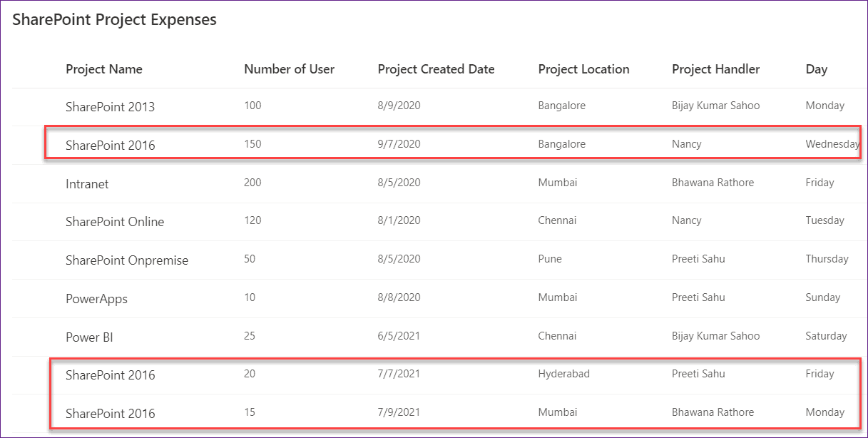Click the SharePoint 2016 Hyderabad entry

(x=111, y=375)
